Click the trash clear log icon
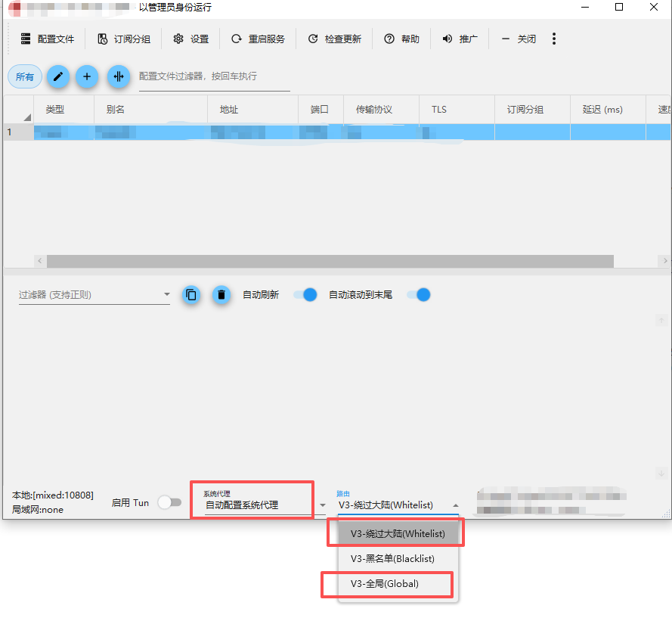 (221, 295)
